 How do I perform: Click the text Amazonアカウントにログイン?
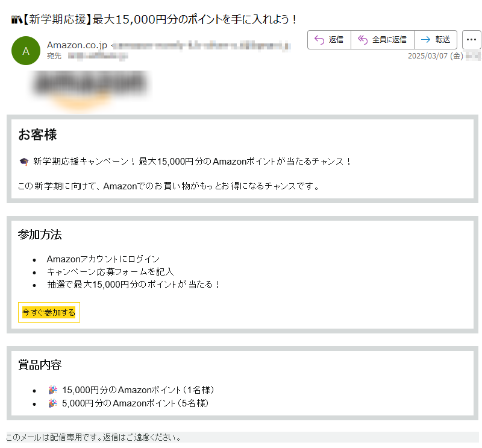pyautogui.click(x=103, y=259)
